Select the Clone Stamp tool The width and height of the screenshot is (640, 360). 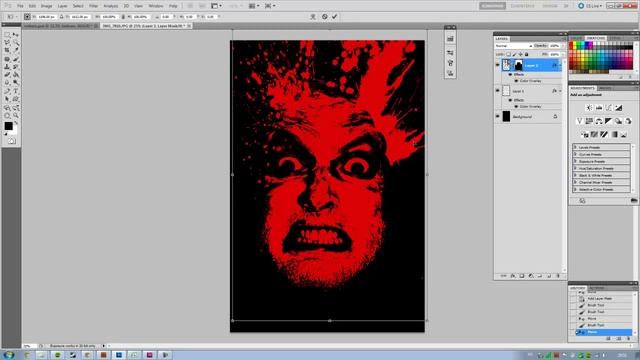click(7, 67)
